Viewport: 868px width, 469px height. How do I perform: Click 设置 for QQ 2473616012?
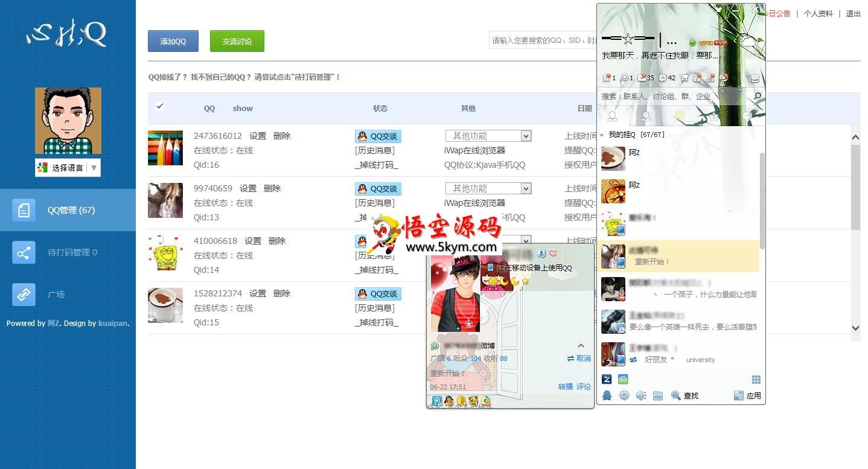(258, 136)
